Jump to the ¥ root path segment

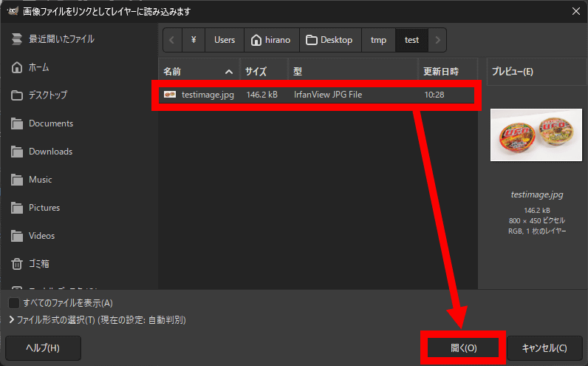(194, 40)
